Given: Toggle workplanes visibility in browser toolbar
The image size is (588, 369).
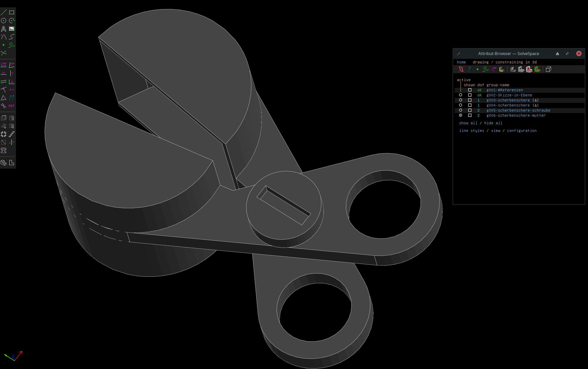Looking at the screenshot, I should tap(461, 69).
